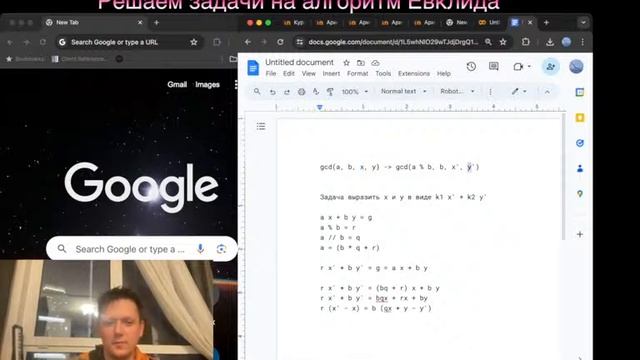Screen dimensions: 640x360
Task: Focus the Google search box
Action: 142,249
